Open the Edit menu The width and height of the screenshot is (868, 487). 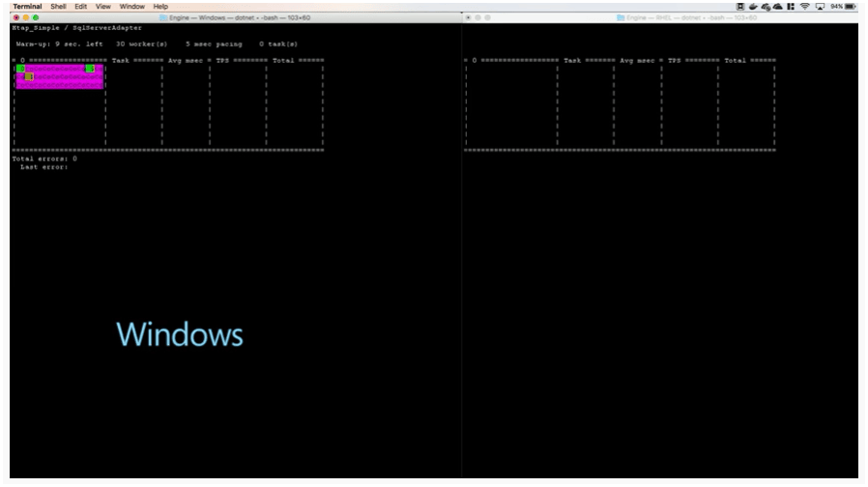[81, 7]
